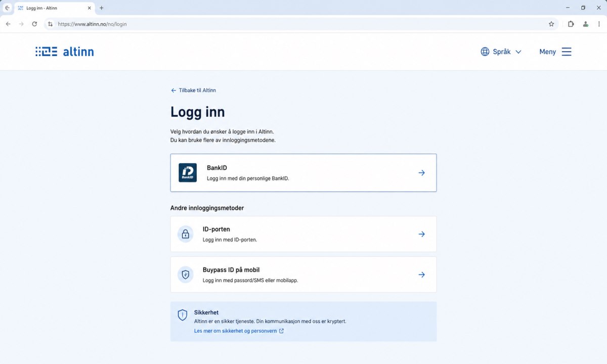This screenshot has width=607, height=364.
Task: Click the arrow on the ID-porten card
Action: [421, 234]
